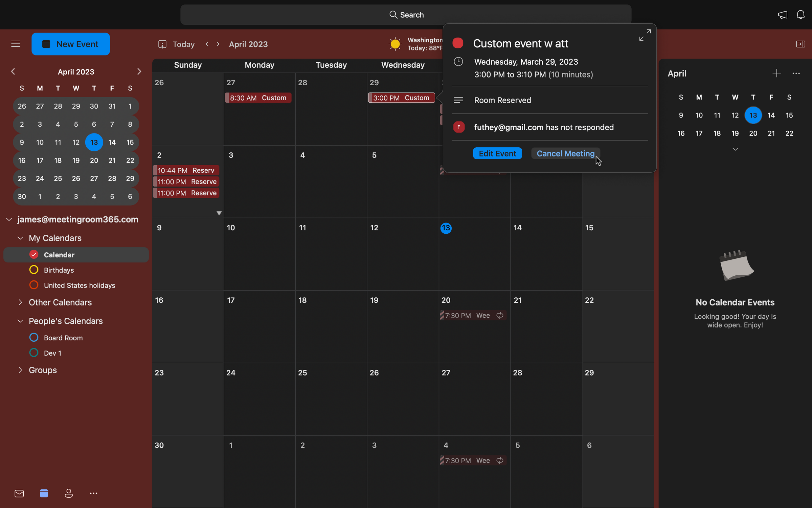Viewport: 812px width, 508px height.
Task: Expand Groups section in sidebar
Action: (x=20, y=369)
